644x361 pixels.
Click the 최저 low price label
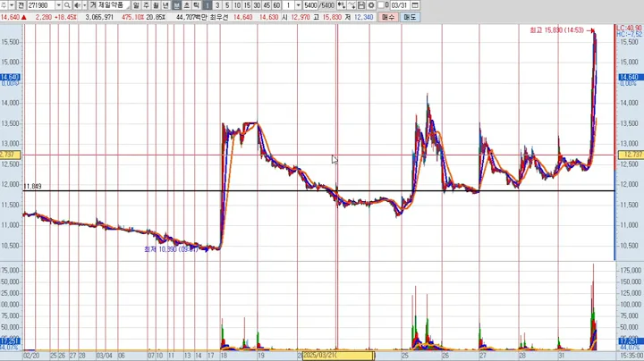point(171,249)
